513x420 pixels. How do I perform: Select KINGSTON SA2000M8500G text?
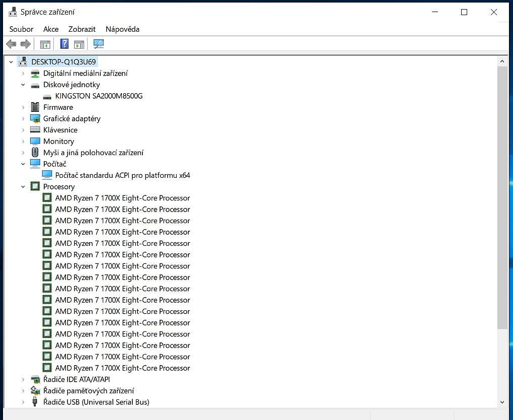pyautogui.click(x=99, y=96)
